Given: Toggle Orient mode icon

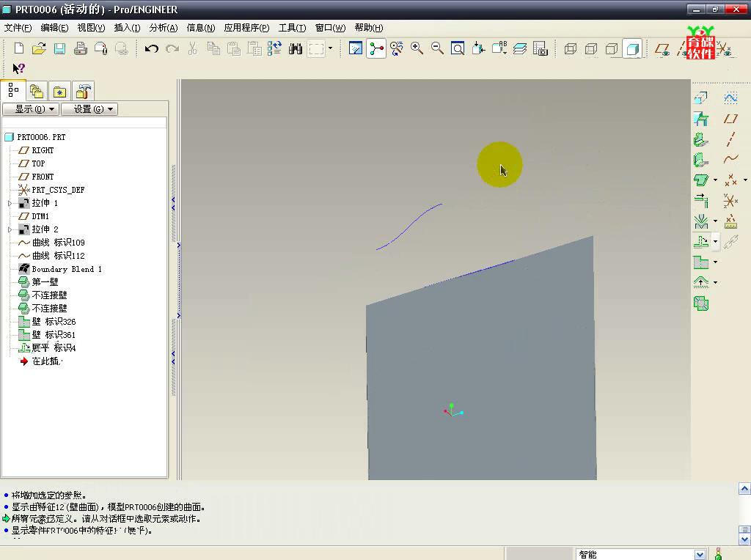Looking at the screenshot, I should point(397,48).
